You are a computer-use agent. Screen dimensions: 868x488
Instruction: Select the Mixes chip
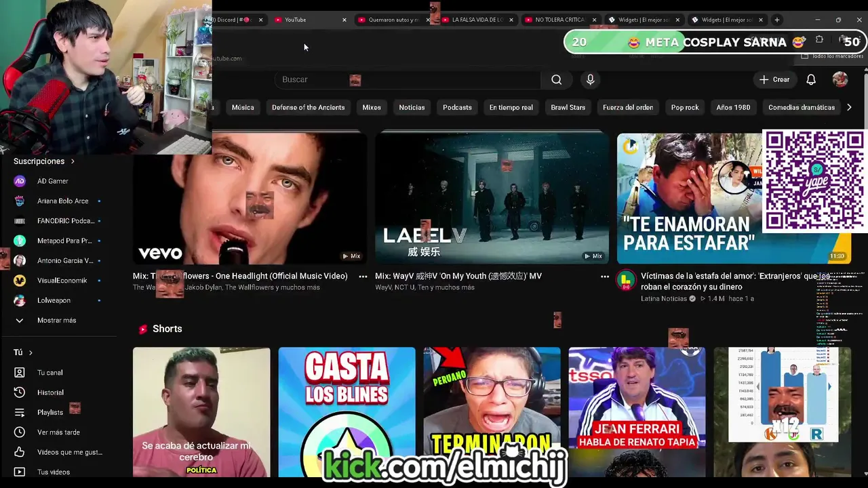point(372,107)
